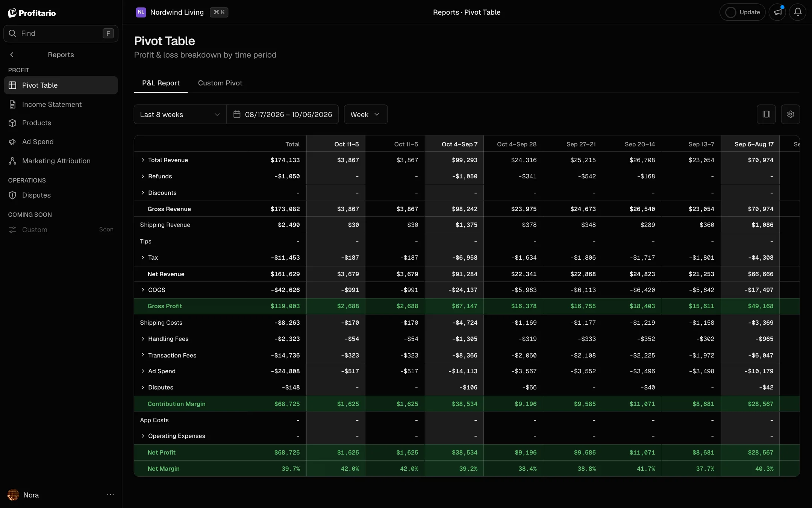This screenshot has width=812, height=508.
Task: Click the calendar icon in date range
Action: (x=237, y=114)
